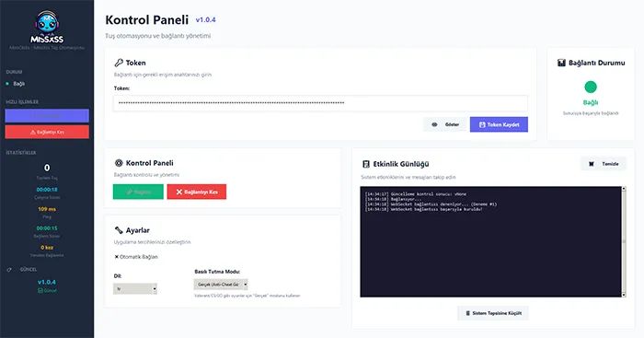The image size is (644, 338).
Task: Click the arrow of the Gerçek (Anti-Cheat) combo box
Action: (x=246, y=285)
